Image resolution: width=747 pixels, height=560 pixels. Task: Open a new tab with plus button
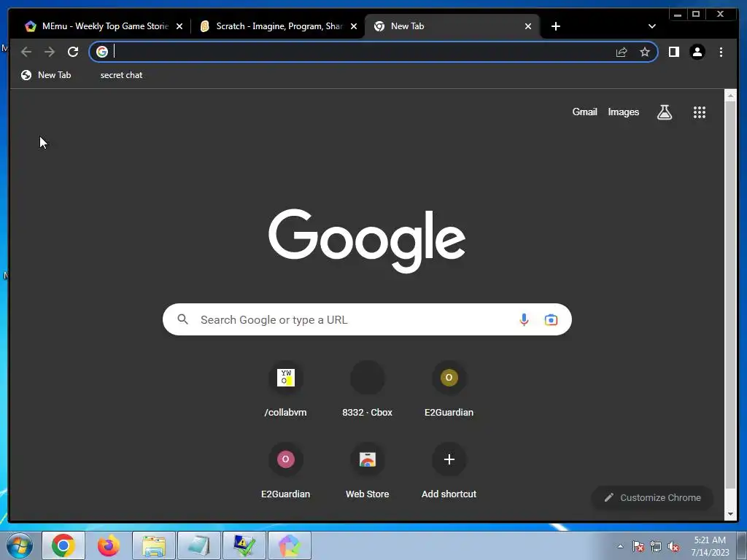[x=555, y=26]
